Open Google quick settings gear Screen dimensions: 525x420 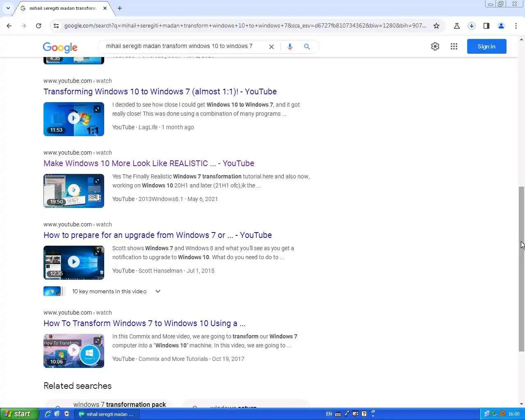[435, 46]
